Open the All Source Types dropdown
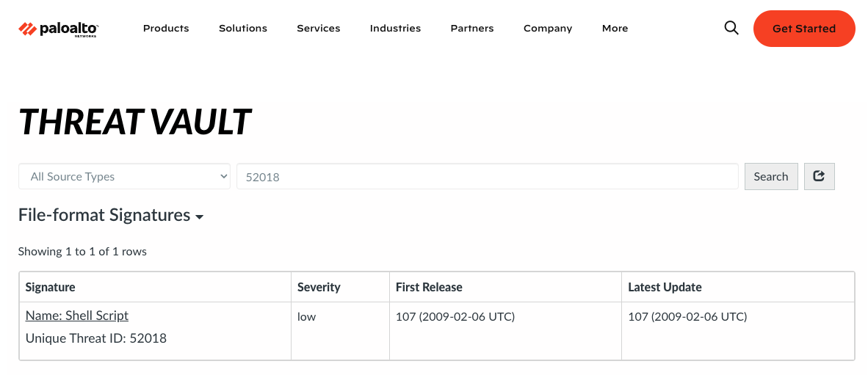The image size is (868, 375). 124,176
